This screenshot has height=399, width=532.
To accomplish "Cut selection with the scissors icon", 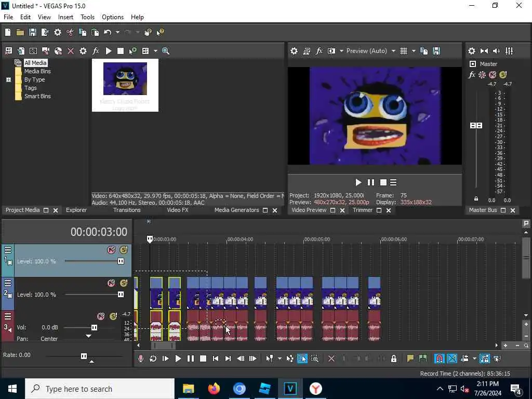I will [x=70, y=32].
